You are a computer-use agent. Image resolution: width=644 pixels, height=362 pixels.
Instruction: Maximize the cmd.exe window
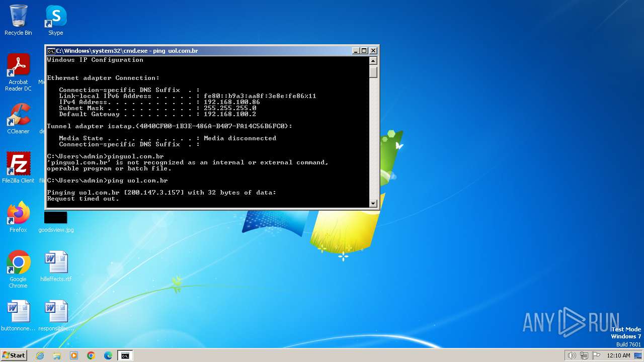coord(364,51)
